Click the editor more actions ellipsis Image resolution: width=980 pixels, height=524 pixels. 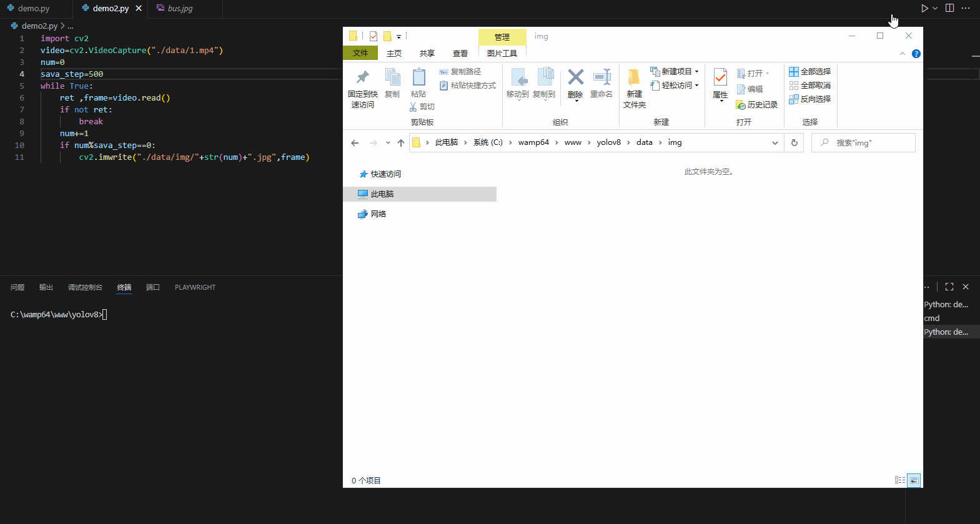pos(966,8)
